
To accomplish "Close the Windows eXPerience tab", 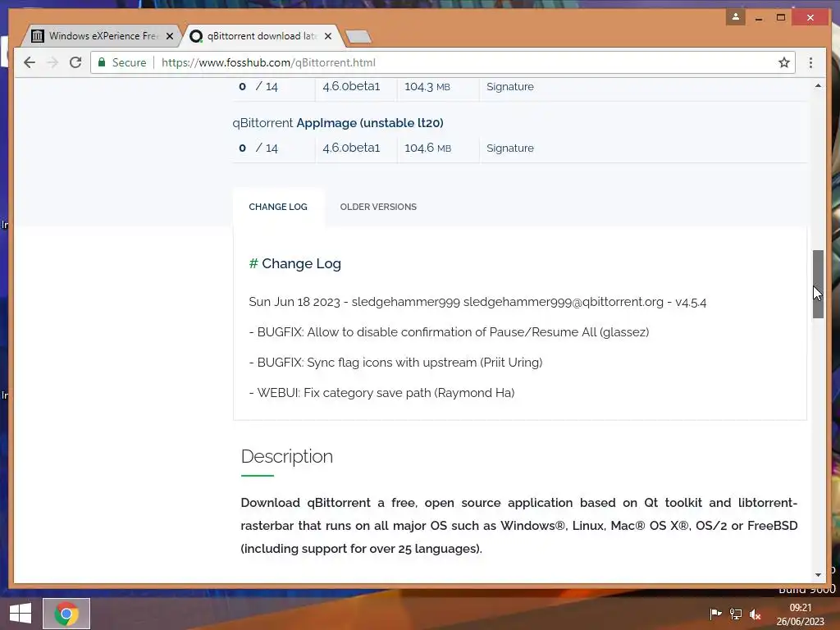I will [x=170, y=36].
